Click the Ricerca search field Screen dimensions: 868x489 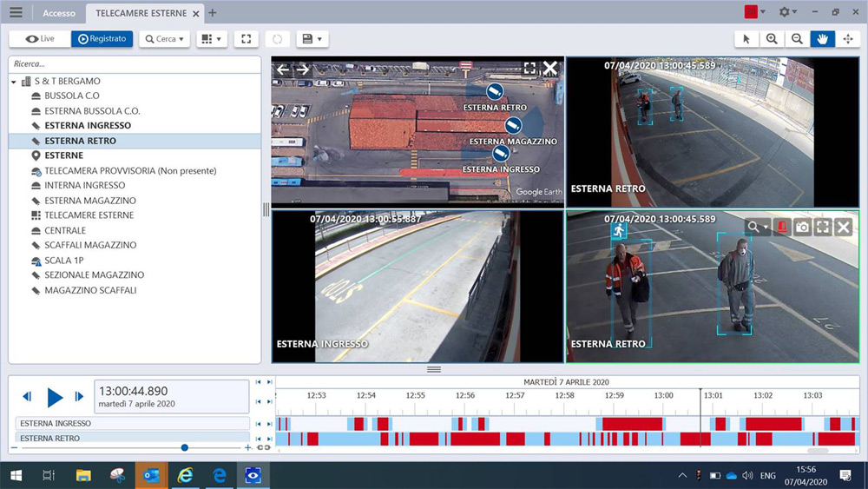tap(135, 64)
